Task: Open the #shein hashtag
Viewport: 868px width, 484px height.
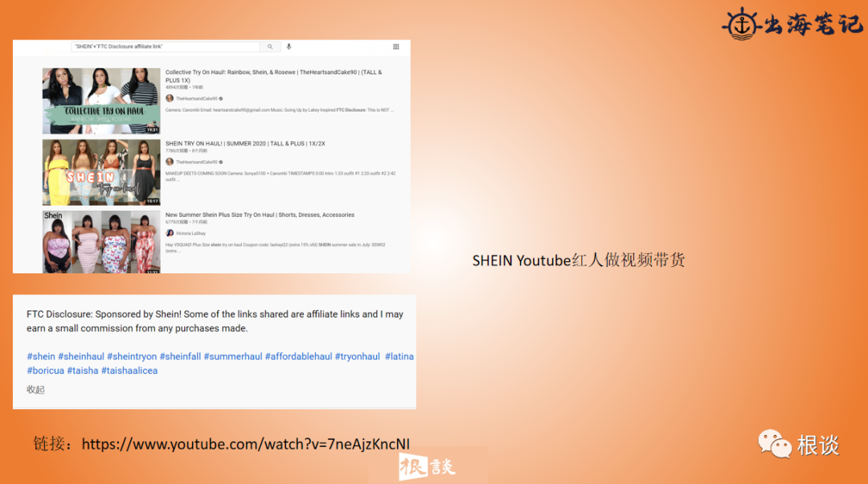Action: pyautogui.click(x=41, y=356)
